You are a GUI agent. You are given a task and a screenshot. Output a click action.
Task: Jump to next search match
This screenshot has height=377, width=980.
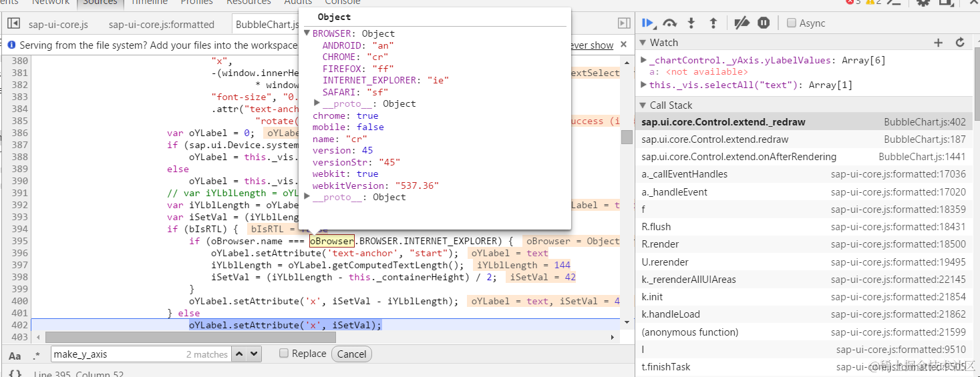255,354
